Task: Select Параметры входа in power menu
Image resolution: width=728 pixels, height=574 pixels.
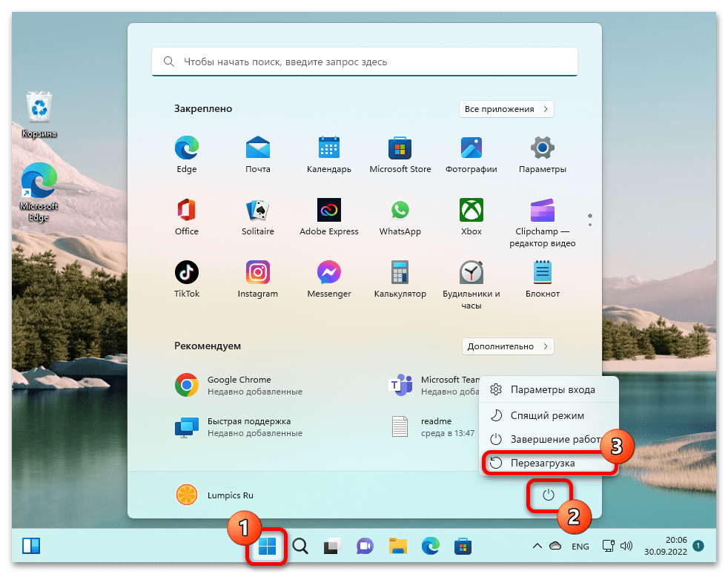Action: click(549, 389)
